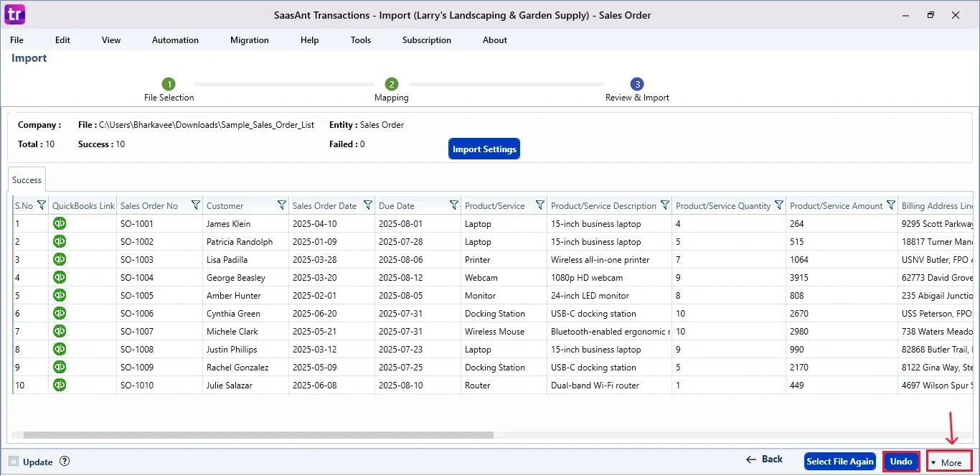This screenshot has width=980, height=476.
Task: Click the Import Settings button
Action: pos(484,149)
